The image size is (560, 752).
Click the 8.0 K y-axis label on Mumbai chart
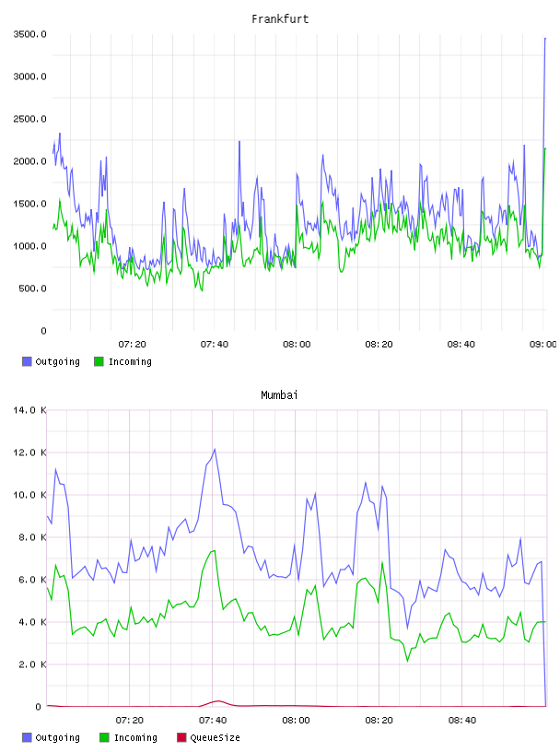tap(32, 537)
